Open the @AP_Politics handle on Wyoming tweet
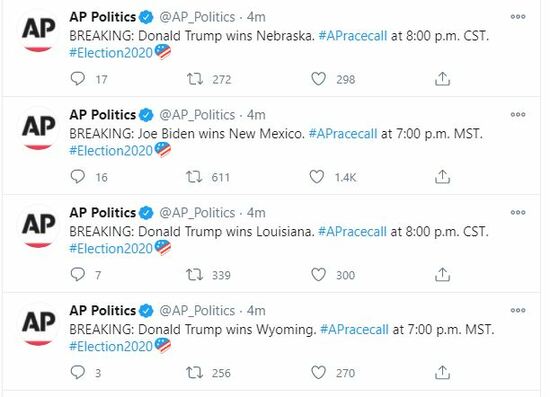Viewport: 550px width, 397px height. click(x=197, y=311)
